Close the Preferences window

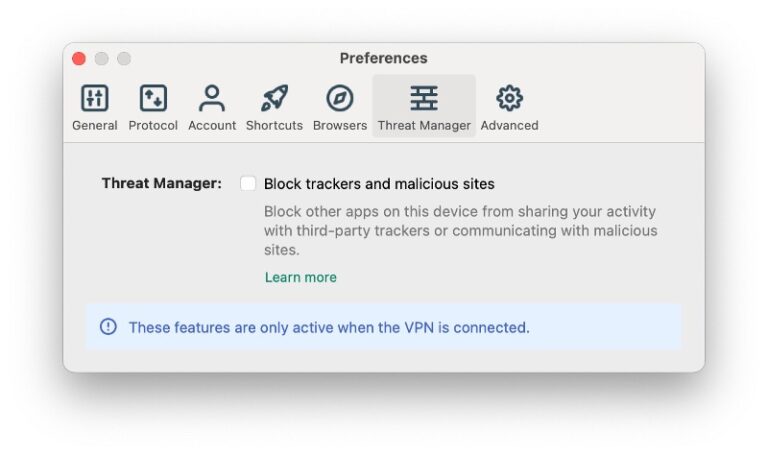point(79,59)
